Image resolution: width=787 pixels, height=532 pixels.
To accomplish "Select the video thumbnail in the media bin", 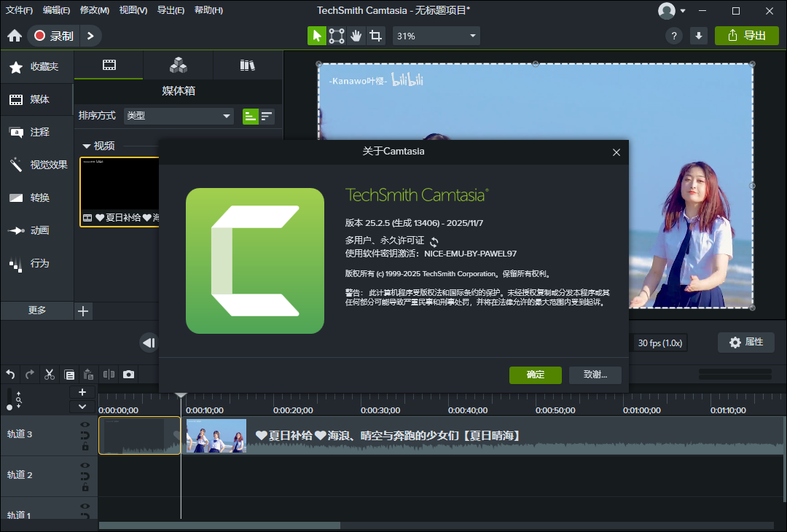I will pos(120,192).
